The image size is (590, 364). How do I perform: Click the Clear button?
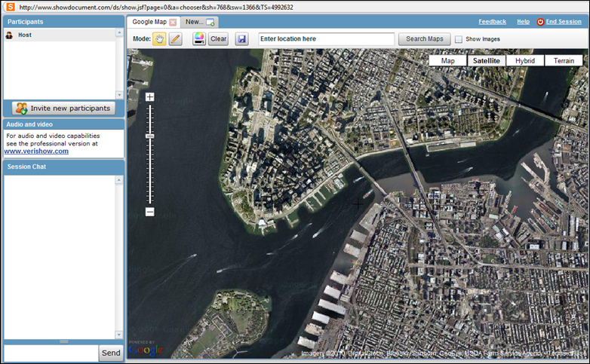218,39
